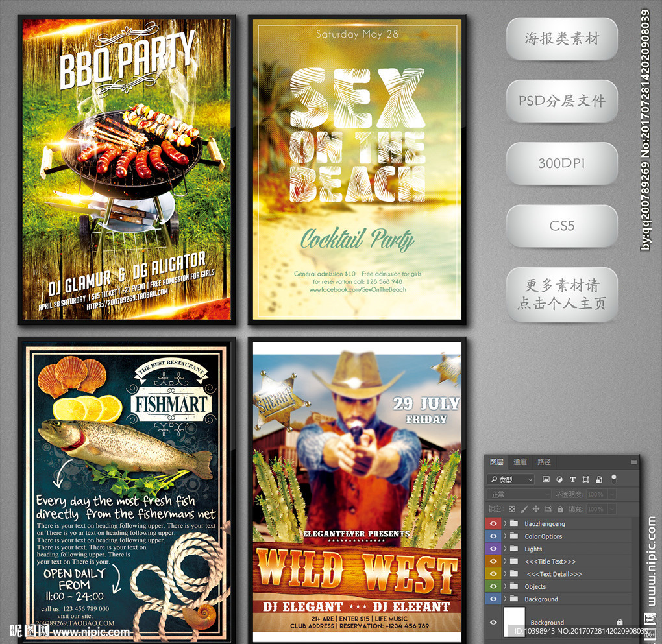This screenshot has height=644, width=662.
Task: Open the 正常 blend mode dropdown
Action: (x=519, y=494)
